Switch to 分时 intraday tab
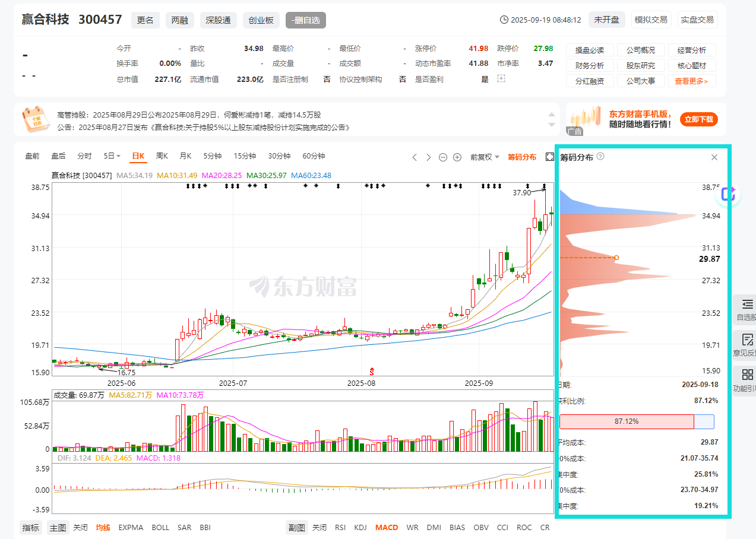 pyautogui.click(x=84, y=156)
